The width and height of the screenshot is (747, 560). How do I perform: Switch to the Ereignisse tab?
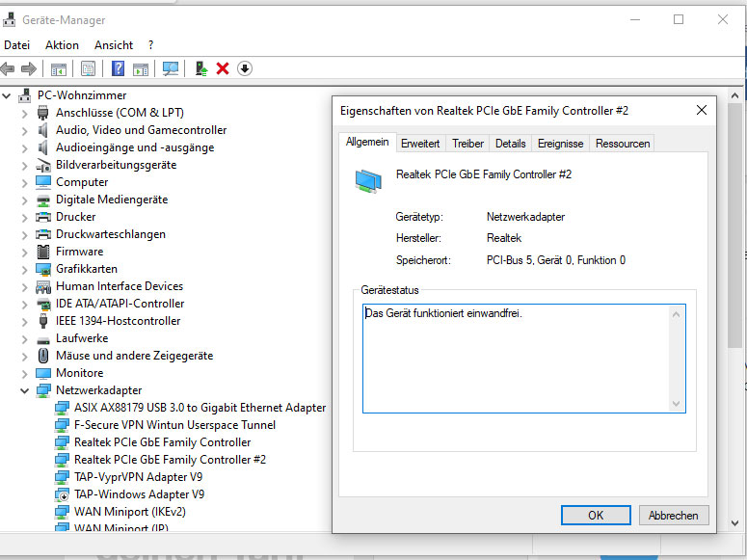[x=560, y=144]
